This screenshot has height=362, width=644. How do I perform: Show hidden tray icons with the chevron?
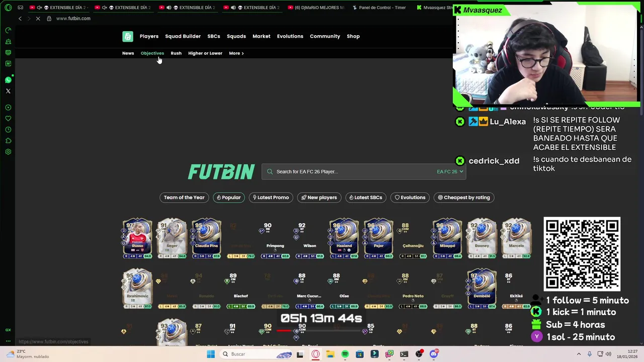click(579, 354)
